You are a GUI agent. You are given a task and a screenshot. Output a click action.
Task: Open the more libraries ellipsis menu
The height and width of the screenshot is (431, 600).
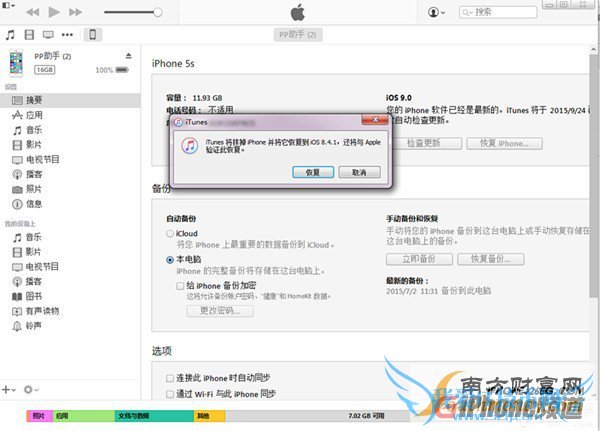pos(67,35)
